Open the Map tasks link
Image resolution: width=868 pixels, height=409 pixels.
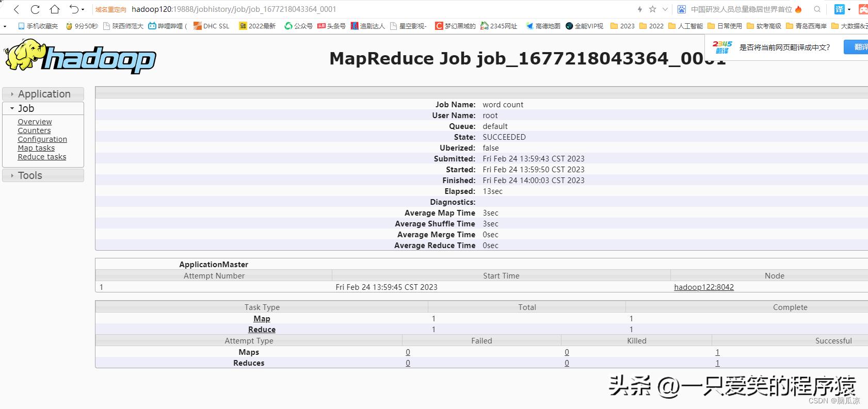[x=36, y=148]
